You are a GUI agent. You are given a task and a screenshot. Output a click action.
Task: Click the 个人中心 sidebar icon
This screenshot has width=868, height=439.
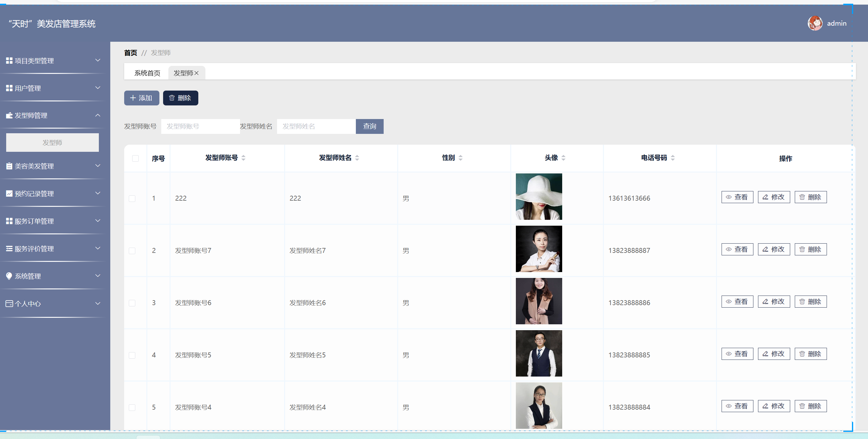[x=9, y=304]
